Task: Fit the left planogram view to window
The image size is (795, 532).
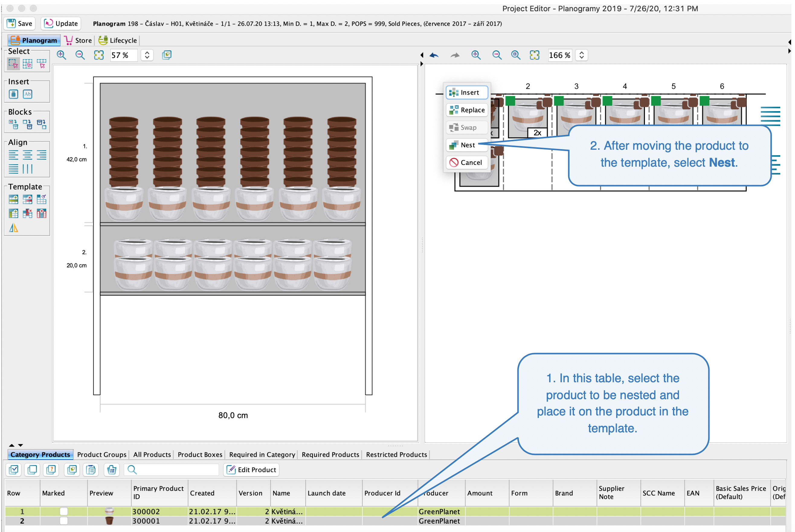Action: [99, 55]
